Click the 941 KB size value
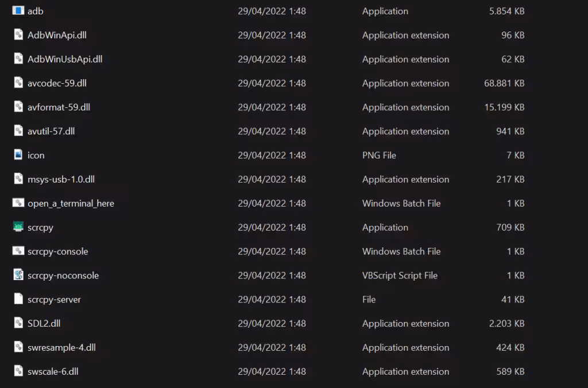588x388 pixels. coord(510,131)
